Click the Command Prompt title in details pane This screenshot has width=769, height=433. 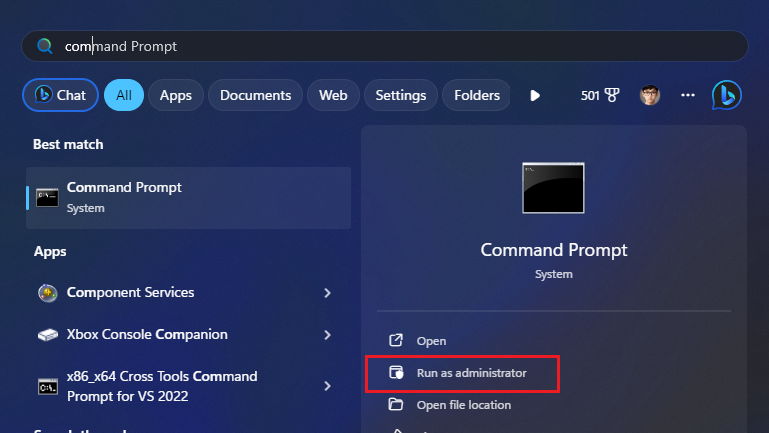point(554,250)
